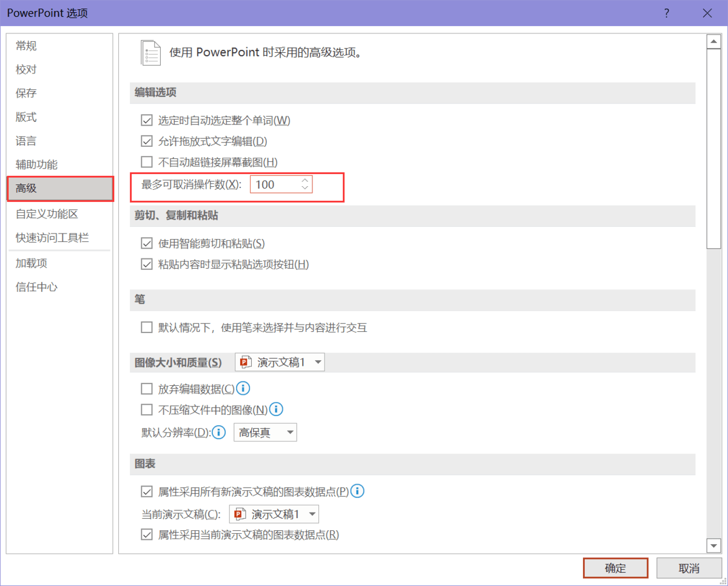This screenshot has width=728, height=586.
Task: Toggle 使用智能剪切和粘贴 checkbox
Action: point(146,243)
